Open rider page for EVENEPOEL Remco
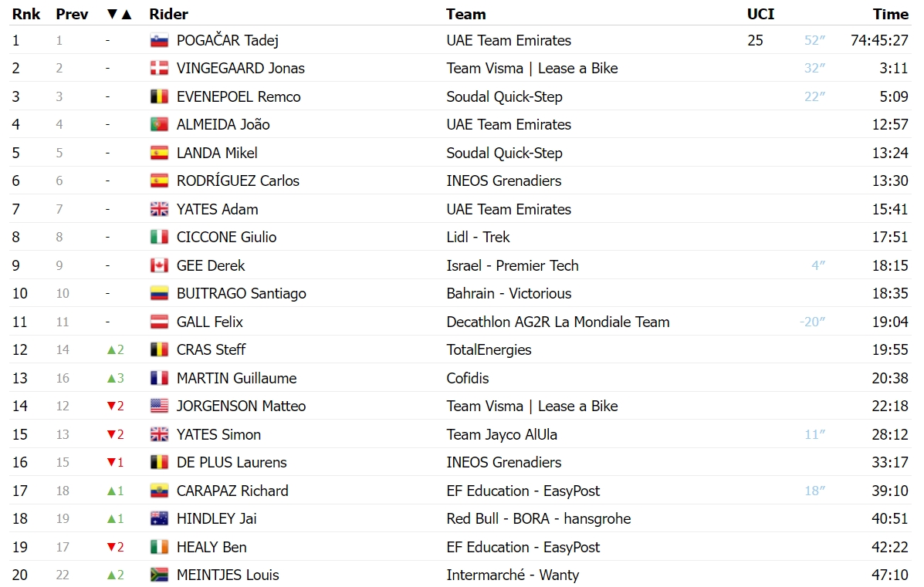This screenshot has height=587, width=924. coord(239,96)
